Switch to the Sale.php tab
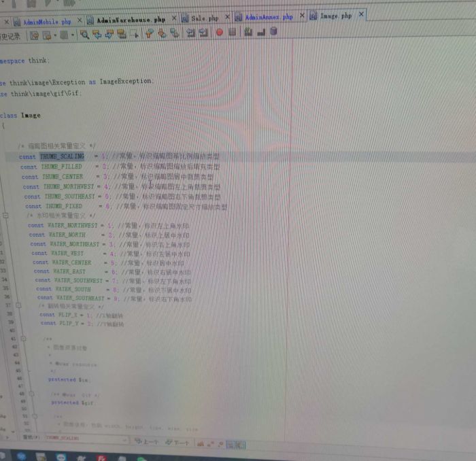 (x=204, y=18)
